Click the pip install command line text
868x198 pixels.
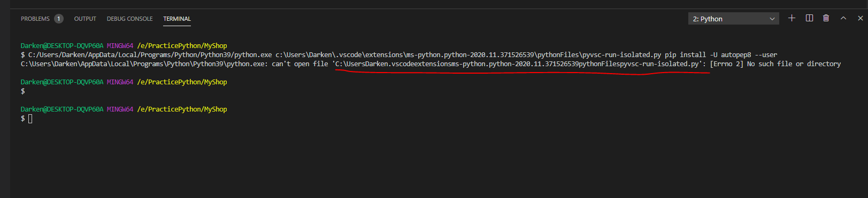coord(399,55)
